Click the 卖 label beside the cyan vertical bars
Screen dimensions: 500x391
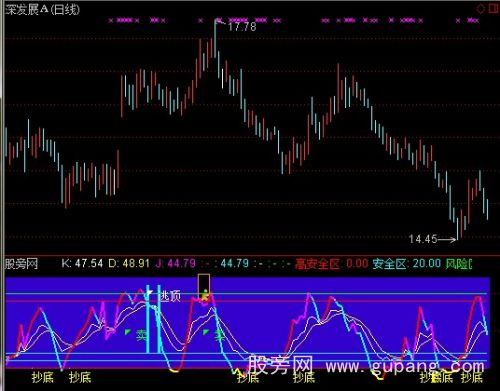141,335
